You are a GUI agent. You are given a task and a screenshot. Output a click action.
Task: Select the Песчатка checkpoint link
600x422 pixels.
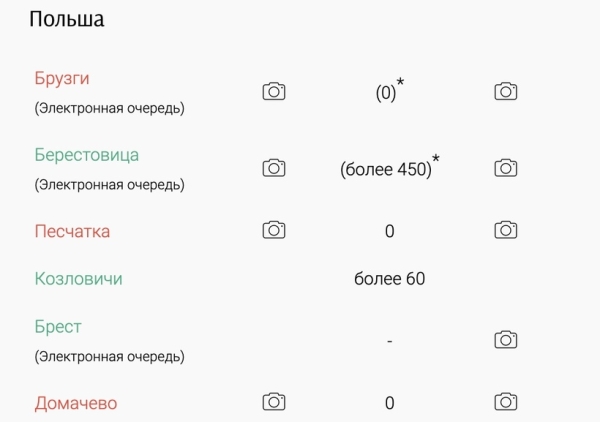pyautogui.click(x=72, y=231)
